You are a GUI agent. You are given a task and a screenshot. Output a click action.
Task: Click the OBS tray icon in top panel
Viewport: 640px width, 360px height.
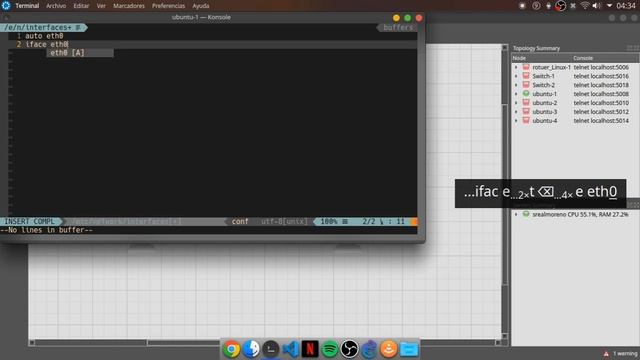[560, 6]
